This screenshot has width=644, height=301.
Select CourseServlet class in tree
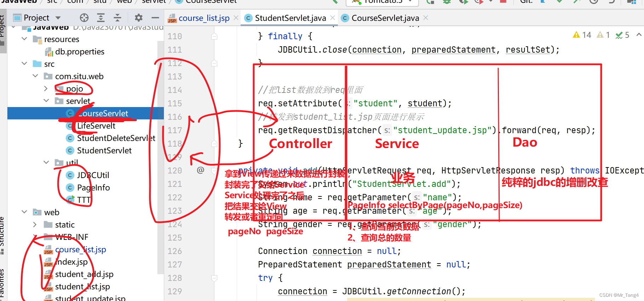click(103, 113)
